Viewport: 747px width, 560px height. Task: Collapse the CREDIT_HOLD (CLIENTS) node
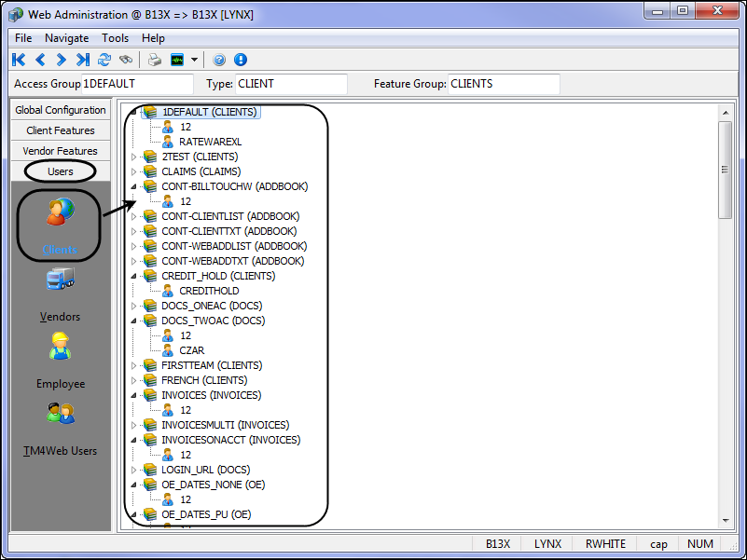point(133,276)
